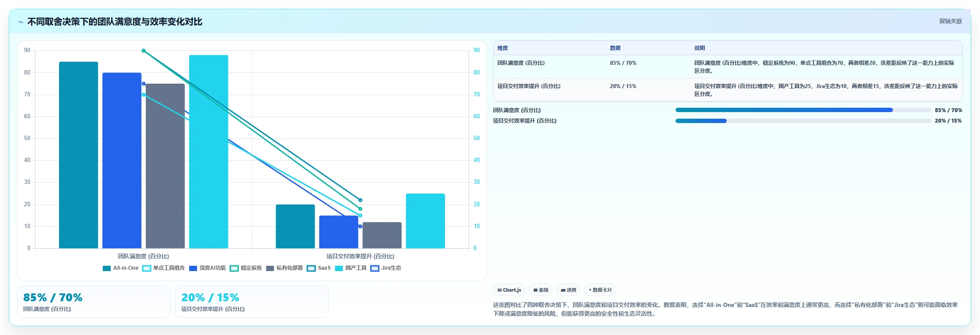Toggle the SaaS legend series
This screenshot has width=980, height=335.
(x=319, y=268)
